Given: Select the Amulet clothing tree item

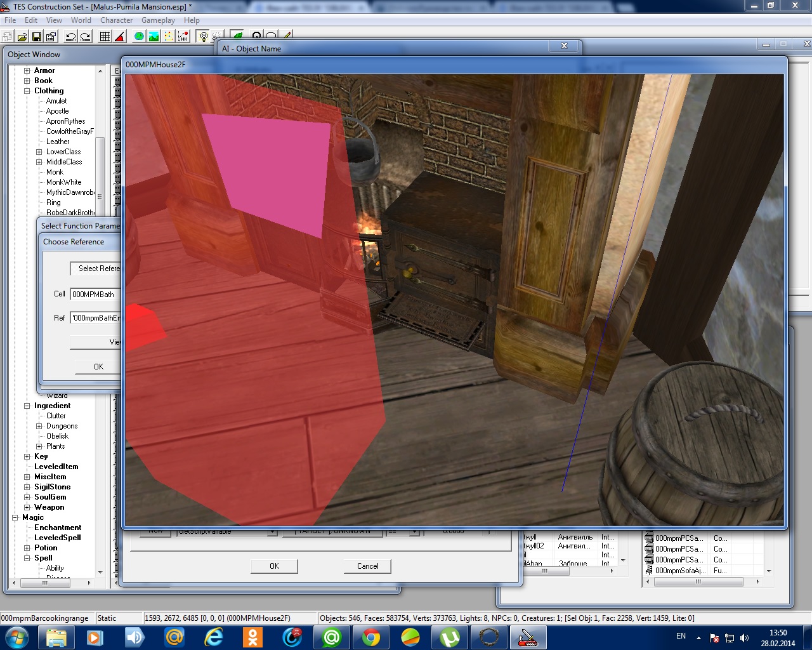Looking at the screenshot, I should tap(56, 101).
